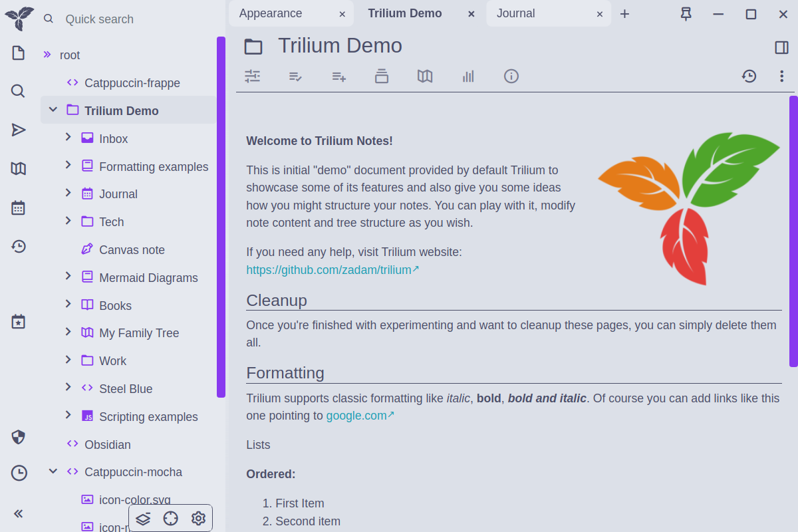798x532 pixels.
Task: Pin window on top
Action: click(686, 14)
